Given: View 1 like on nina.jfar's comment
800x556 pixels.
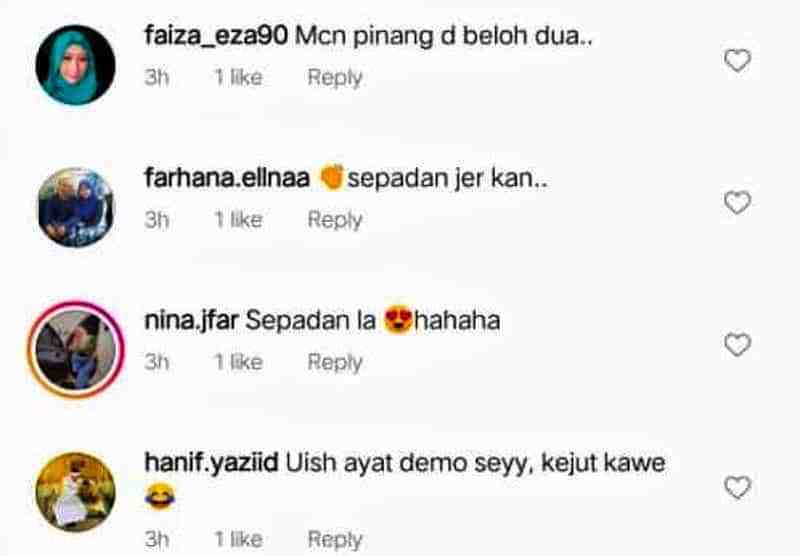Looking at the screenshot, I should [238, 362].
